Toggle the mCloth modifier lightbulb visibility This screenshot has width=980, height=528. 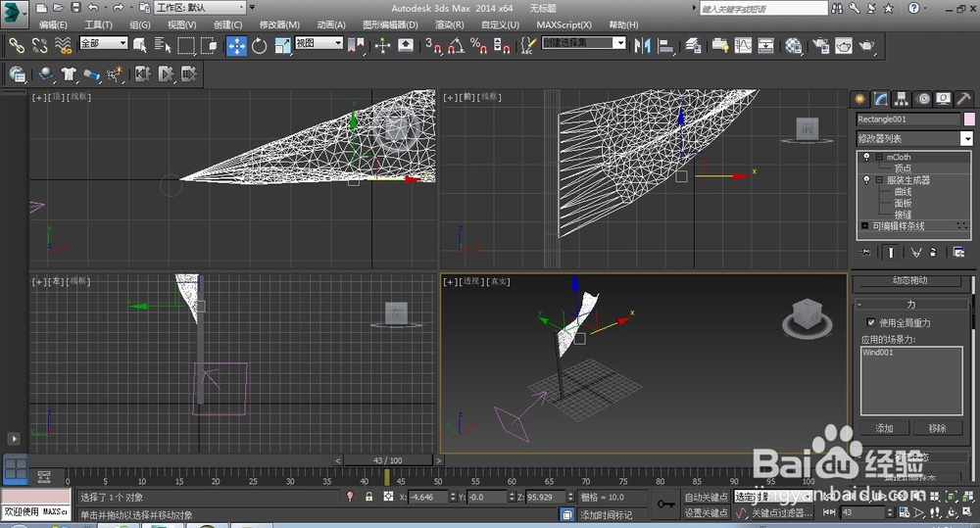[866, 157]
